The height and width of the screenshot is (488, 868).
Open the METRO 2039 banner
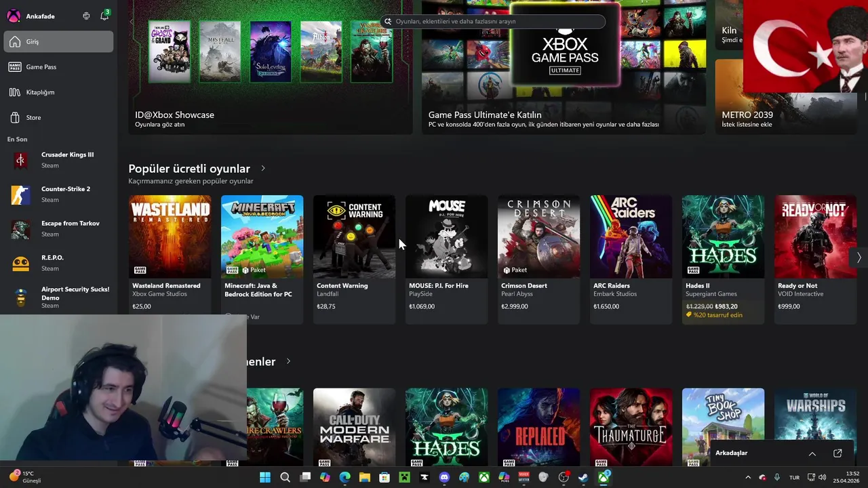click(x=787, y=97)
